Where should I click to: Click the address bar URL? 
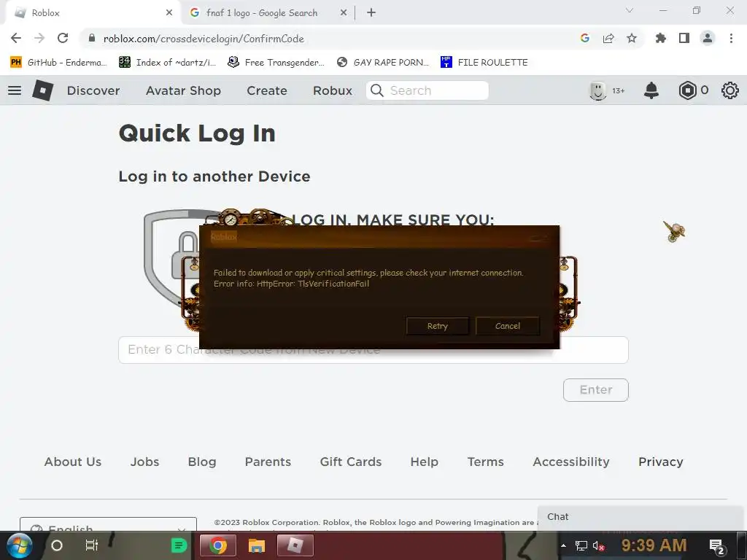tap(204, 39)
